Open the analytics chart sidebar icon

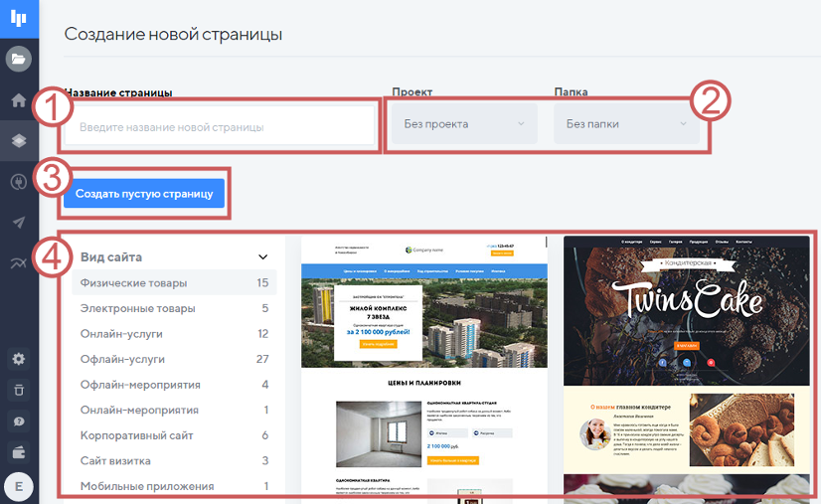pyautogui.click(x=19, y=262)
